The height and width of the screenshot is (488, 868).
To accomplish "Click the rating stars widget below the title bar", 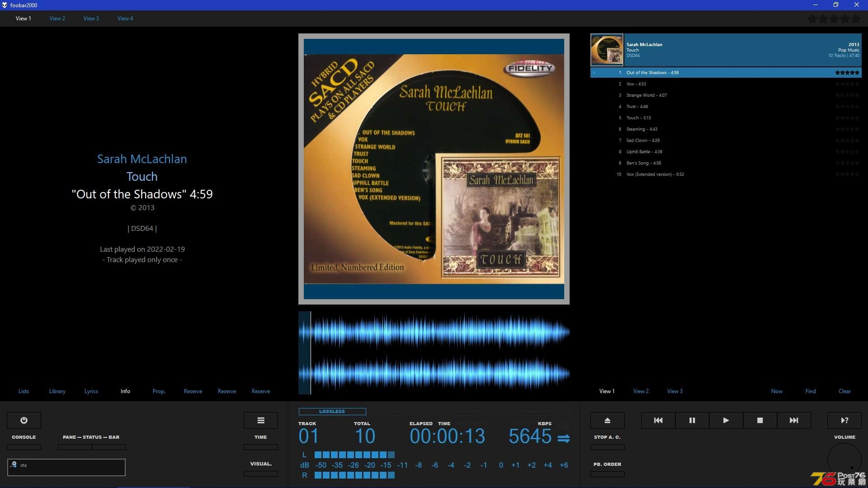I will [834, 19].
